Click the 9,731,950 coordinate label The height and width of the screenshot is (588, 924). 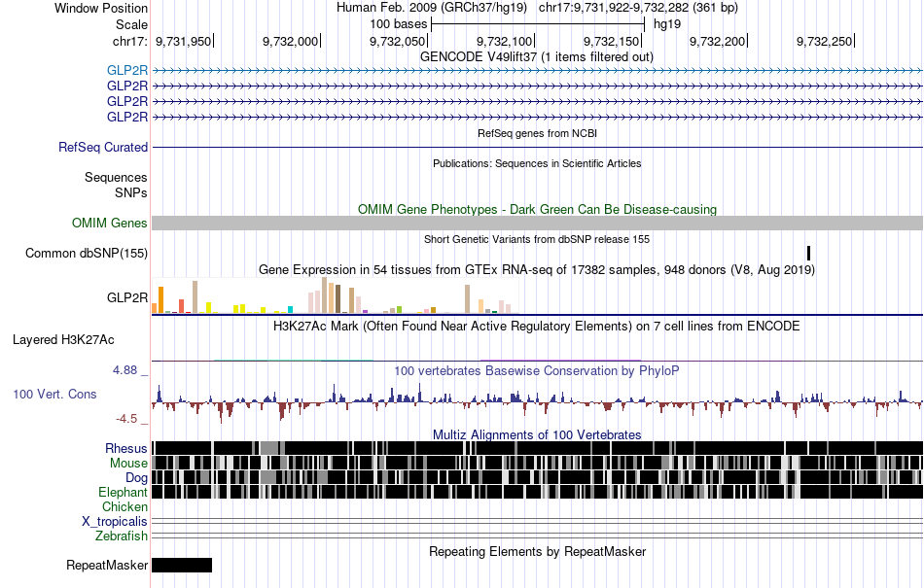tap(183, 41)
